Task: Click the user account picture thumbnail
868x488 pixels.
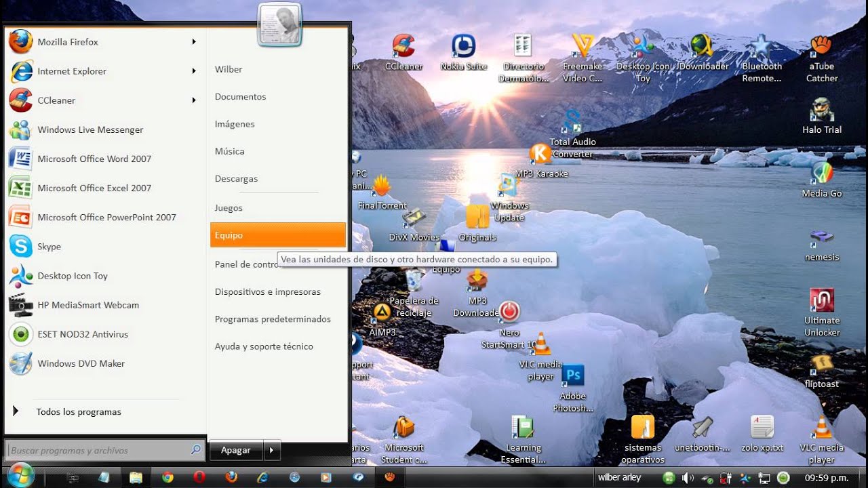Action: pos(279,24)
